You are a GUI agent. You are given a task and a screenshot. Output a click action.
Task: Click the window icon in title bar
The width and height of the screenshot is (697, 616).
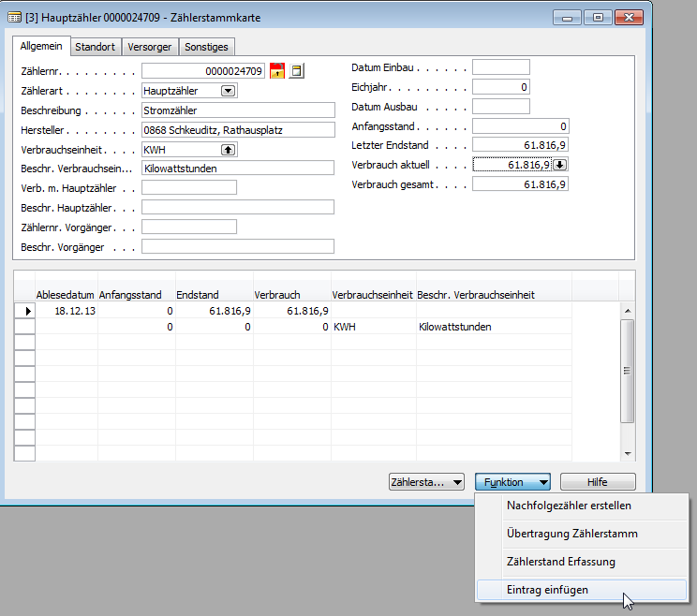pos(14,18)
